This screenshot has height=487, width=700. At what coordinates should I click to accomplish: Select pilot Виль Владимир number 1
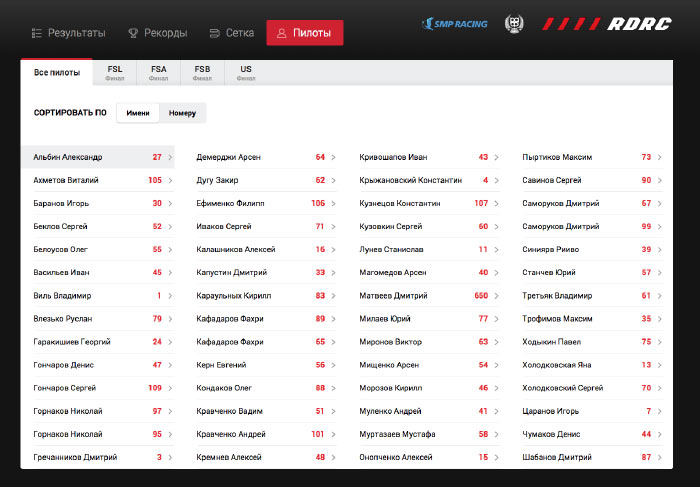62,296
